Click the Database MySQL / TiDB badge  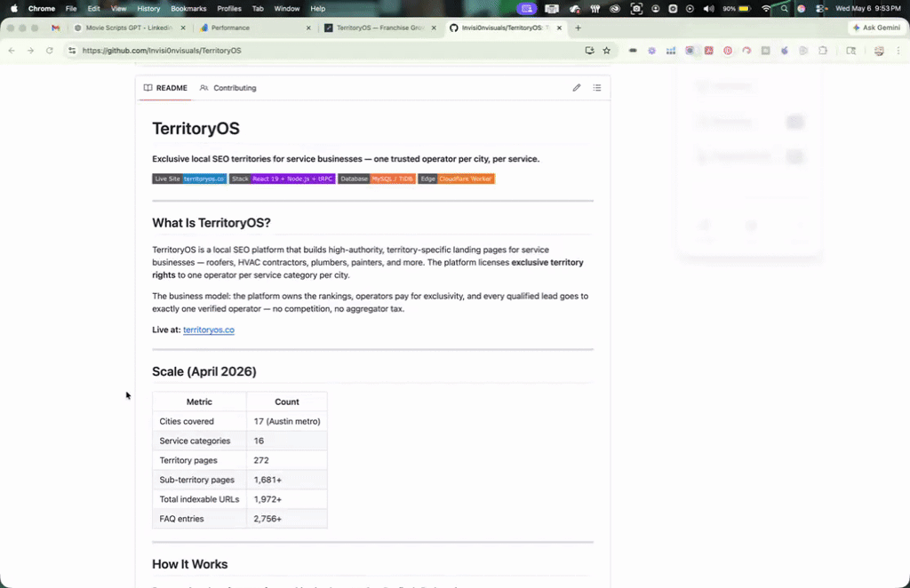point(377,179)
